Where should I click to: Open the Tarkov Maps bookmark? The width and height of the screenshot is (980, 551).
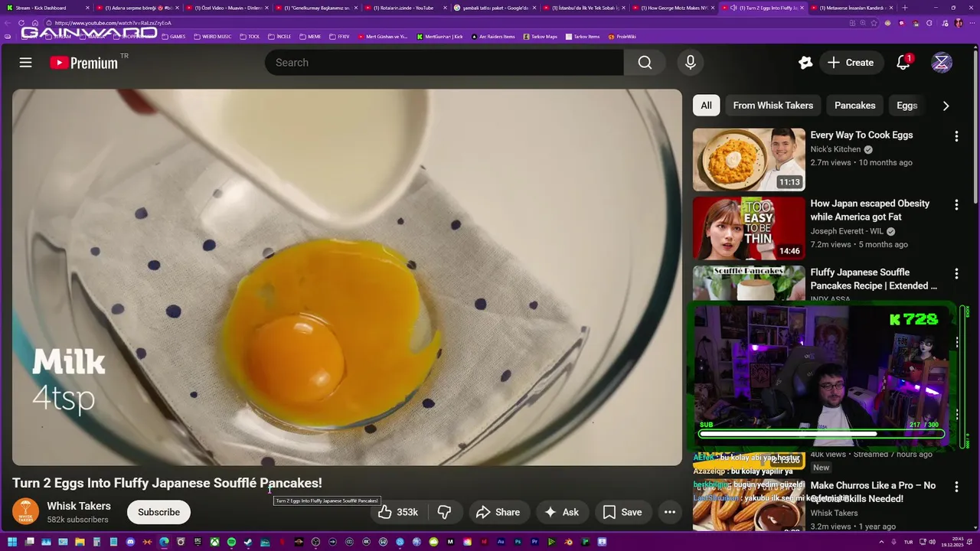click(539, 37)
